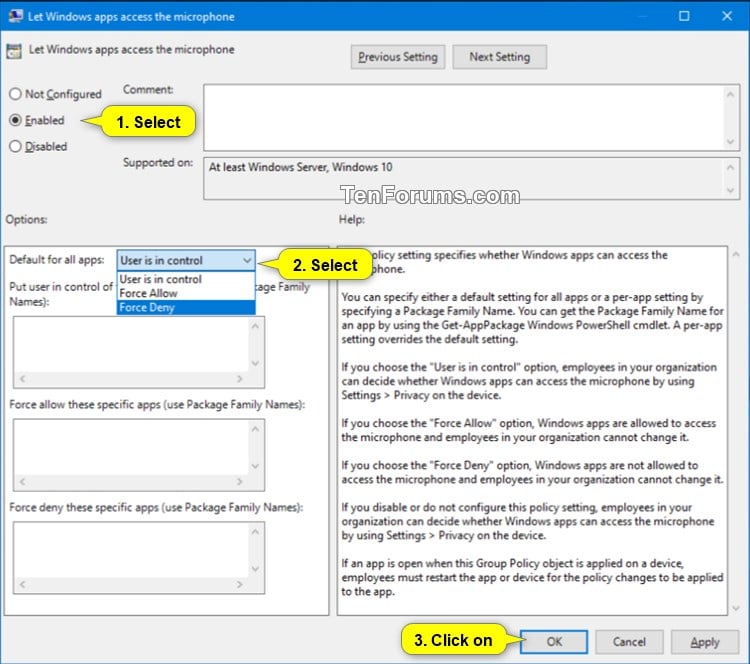Image resolution: width=750 pixels, height=664 pixels.
Task: Click down arrow in Force allow box scrollbar
Action: click(x=255, y=466)
